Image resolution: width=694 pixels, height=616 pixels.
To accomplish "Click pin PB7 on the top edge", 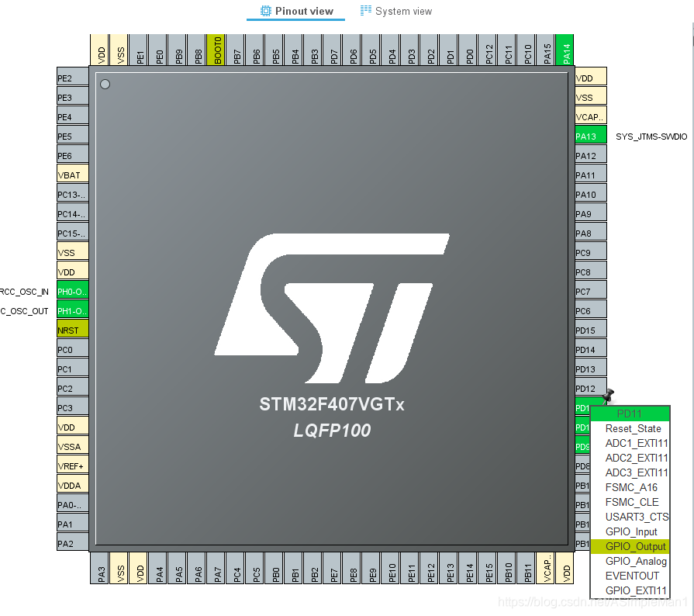I will pyautogui.click(x=235, y=50).
